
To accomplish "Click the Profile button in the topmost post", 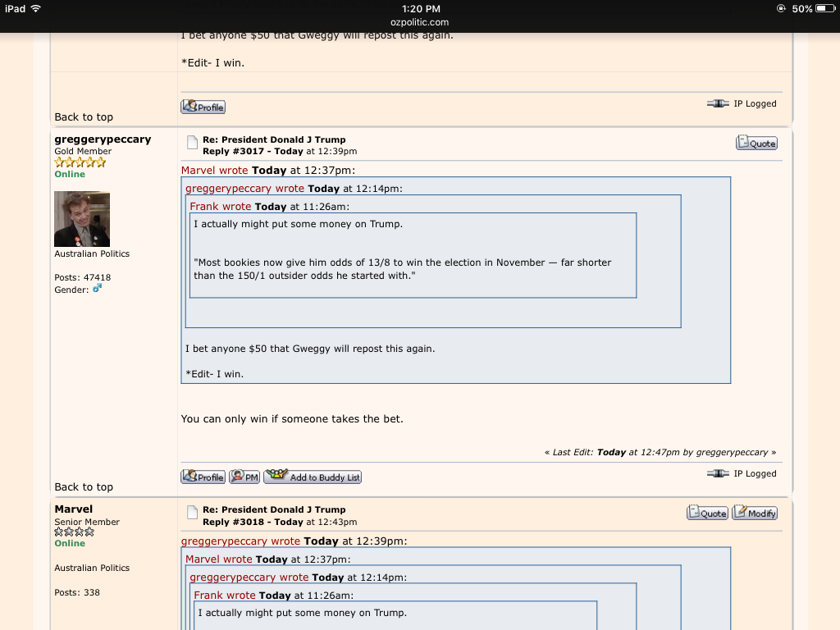I will pos(203,107).
